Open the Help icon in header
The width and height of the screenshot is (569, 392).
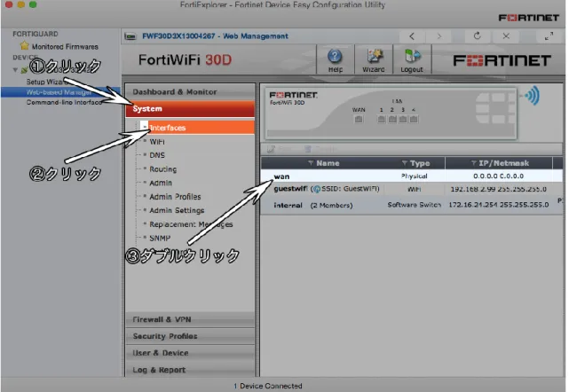click(x=335, y=59)
